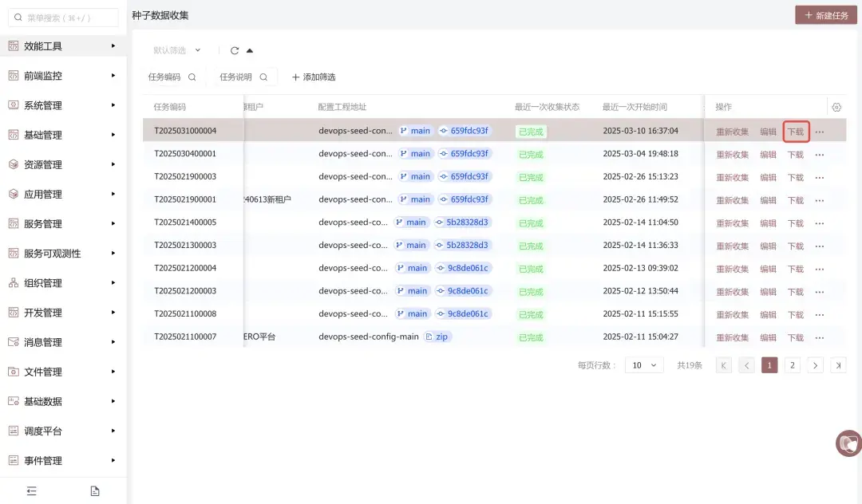Click the 任务编码 column header
Screen dimensions: 862x504
[x=170, y=107]
